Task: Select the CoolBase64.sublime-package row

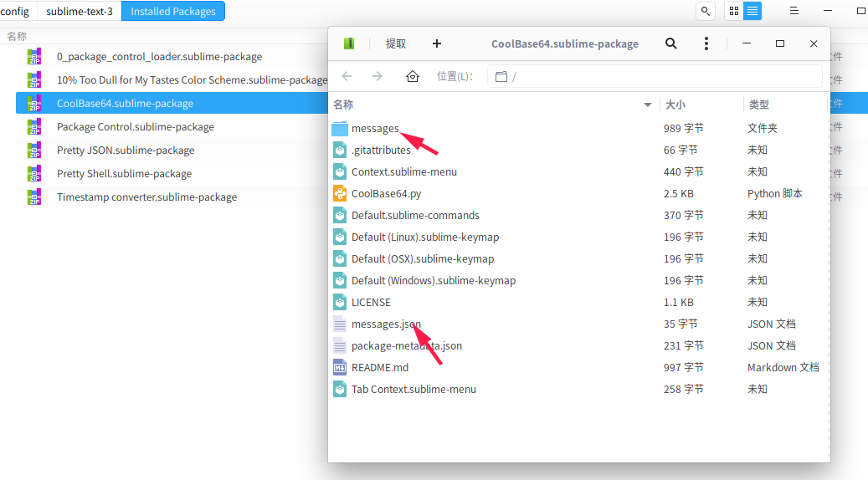Action: (x=172, y=104)
